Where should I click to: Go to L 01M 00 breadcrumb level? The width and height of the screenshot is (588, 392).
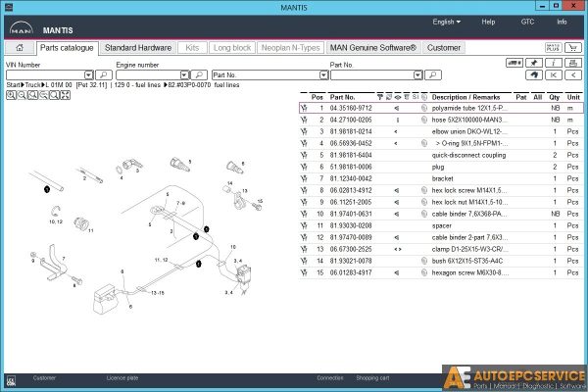(59, 85)
